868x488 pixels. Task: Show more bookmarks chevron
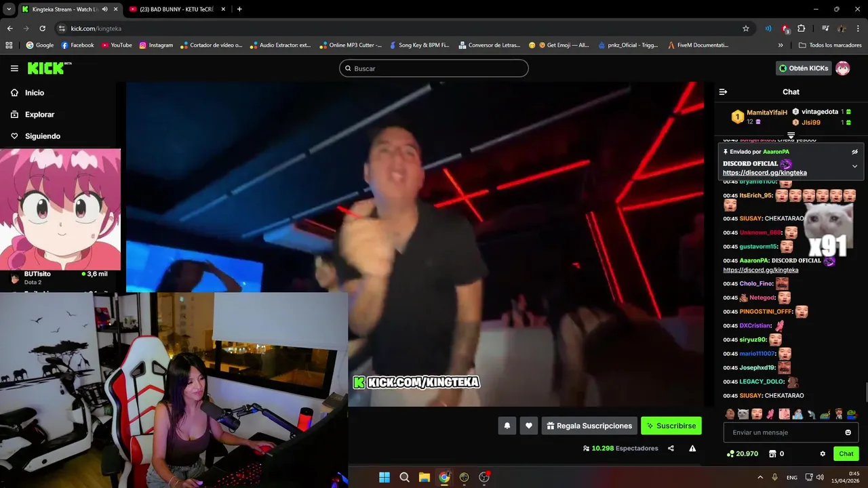point(781,45)
